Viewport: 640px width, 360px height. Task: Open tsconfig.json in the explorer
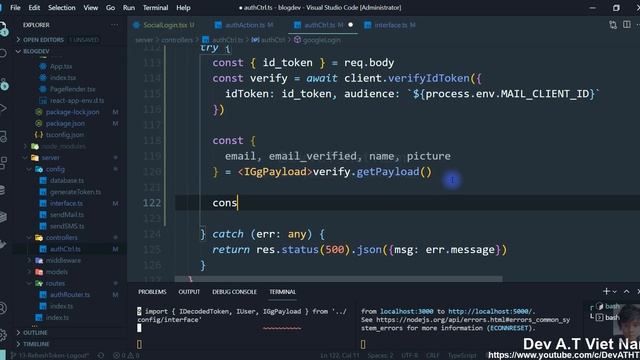[65, 135]
